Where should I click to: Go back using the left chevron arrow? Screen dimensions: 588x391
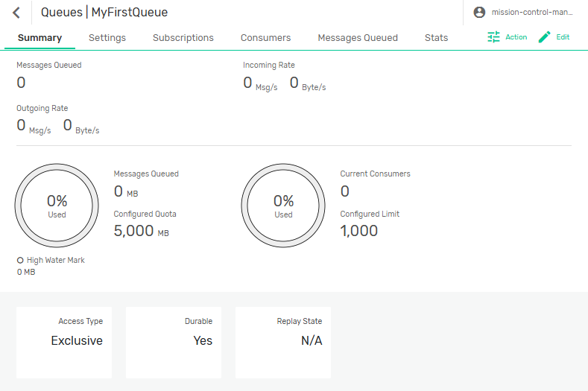coord(16,13)
